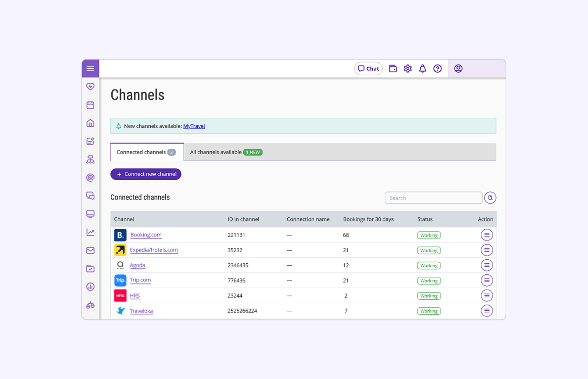Open action menu for Trip.com row
Screen dimensions: 588x379
[487, 281]
